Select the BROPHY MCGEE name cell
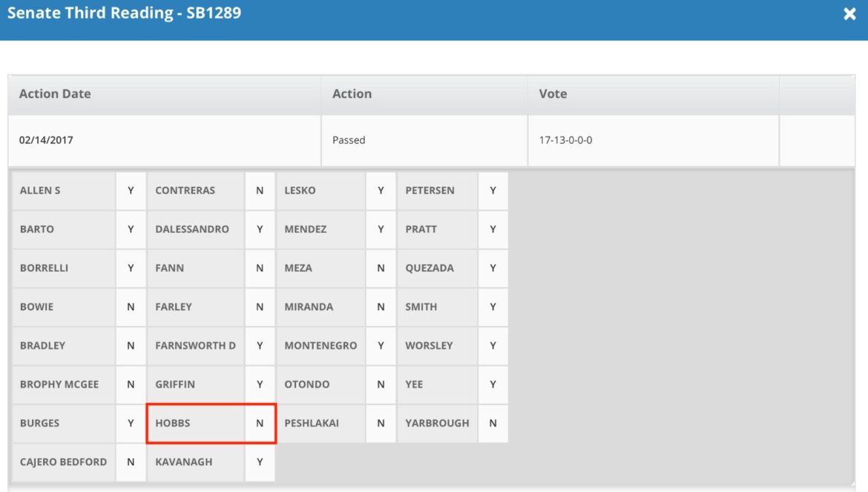Screen dimensions: 868x492 [x=64, y=384]
